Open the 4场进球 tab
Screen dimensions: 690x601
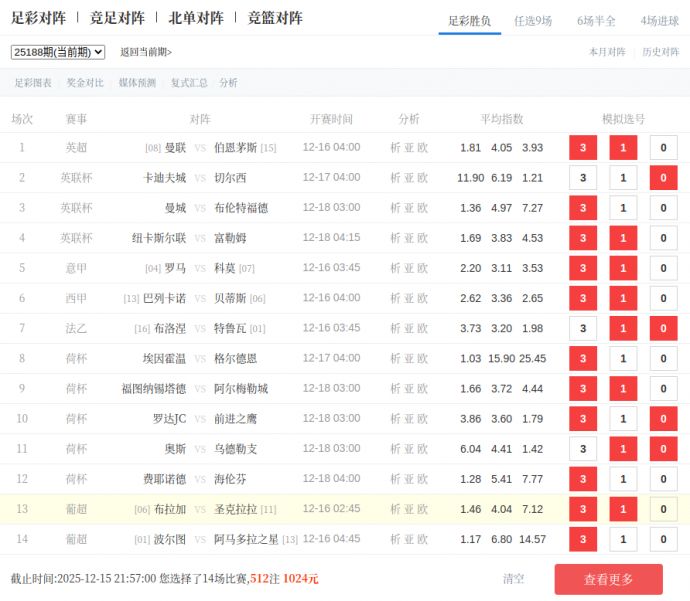(659, 20)
